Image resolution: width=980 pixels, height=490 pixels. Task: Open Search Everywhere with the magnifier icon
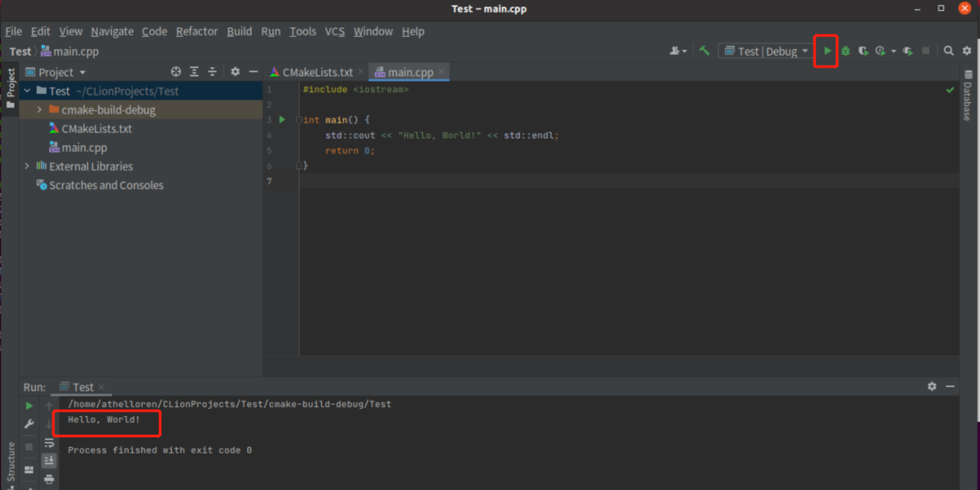pos(948,50)
